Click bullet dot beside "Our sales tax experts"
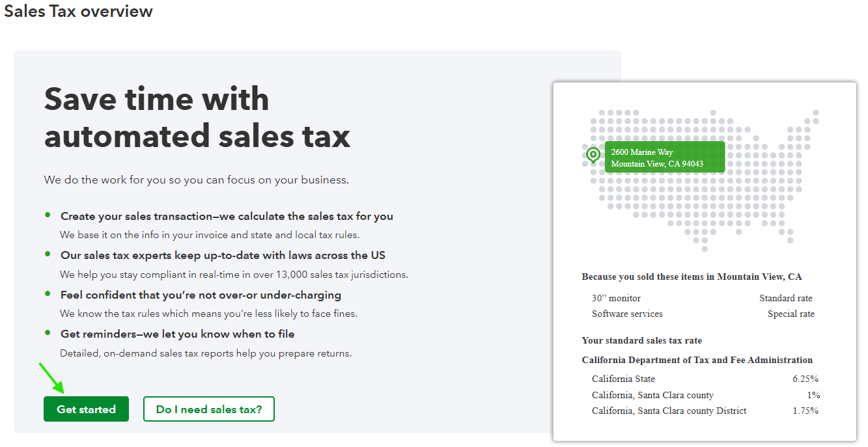Viewport: 868px width, 447px height. point(48,254)
